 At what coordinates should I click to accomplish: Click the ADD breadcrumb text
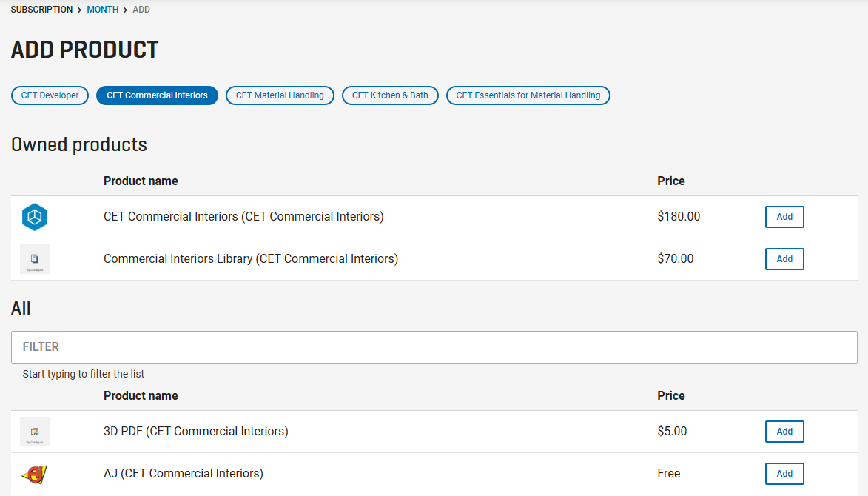coord(141,10)
